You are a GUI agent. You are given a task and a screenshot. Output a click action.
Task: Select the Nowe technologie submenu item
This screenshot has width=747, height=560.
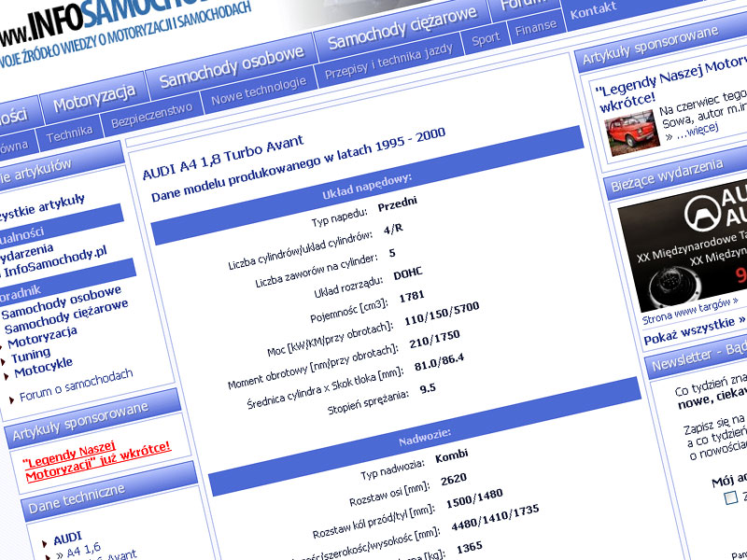(259, 91)
